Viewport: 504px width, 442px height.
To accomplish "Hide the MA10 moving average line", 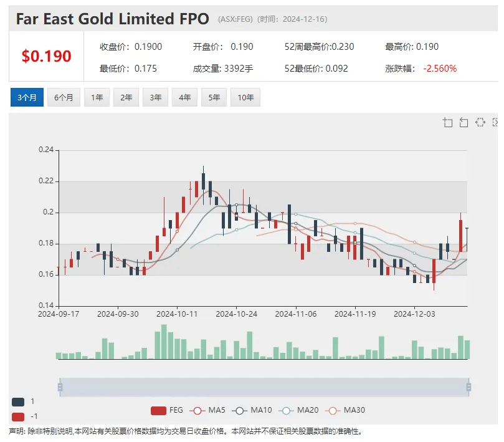I will click(x=252, y=410).
